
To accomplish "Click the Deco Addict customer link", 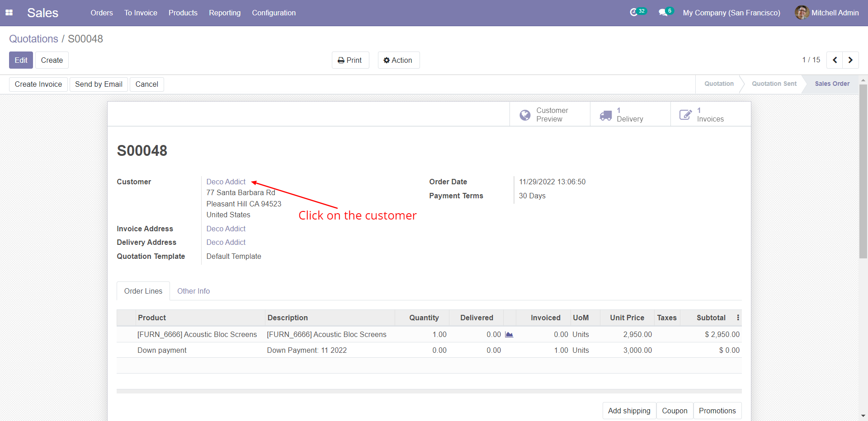I will point(226,182).
